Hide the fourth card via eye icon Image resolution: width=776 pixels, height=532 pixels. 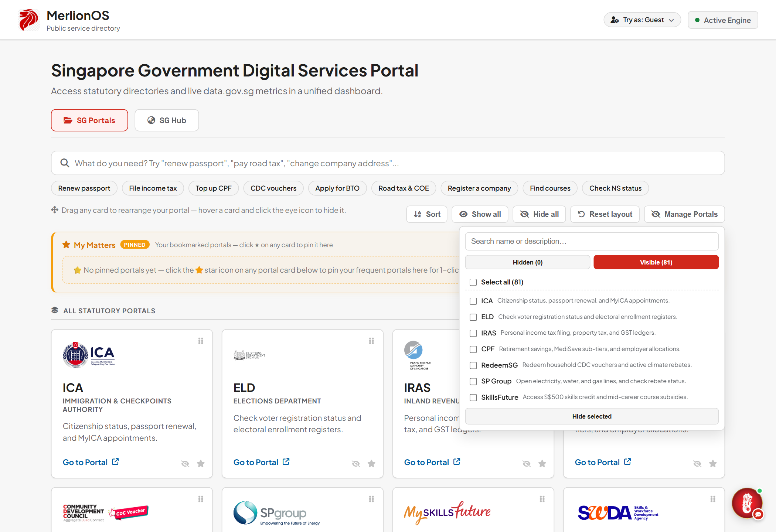point(697,464)
